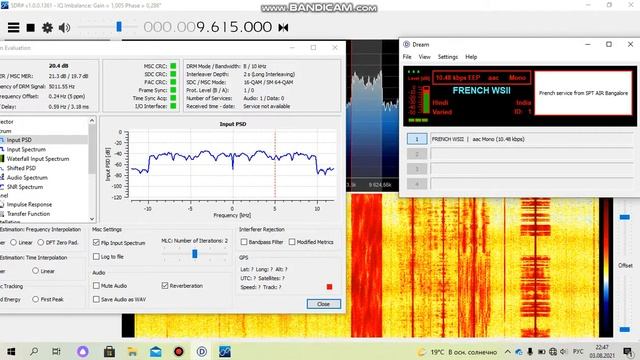Viewport: 640px width, 360px height.
Task: Enable Save Audio as WAV checkbox
Action: pos(96,300)
